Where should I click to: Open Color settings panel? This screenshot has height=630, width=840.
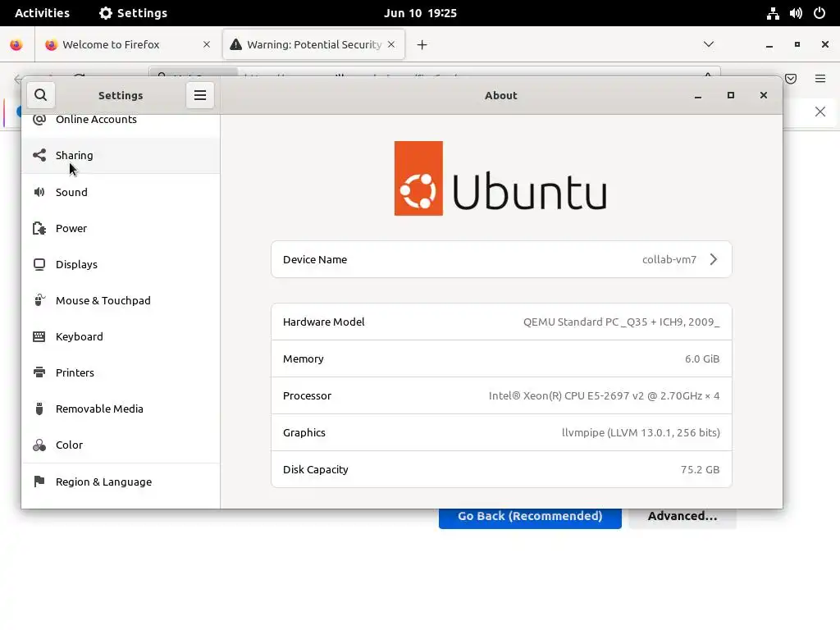pyautogui.click(x=121, y=445)
